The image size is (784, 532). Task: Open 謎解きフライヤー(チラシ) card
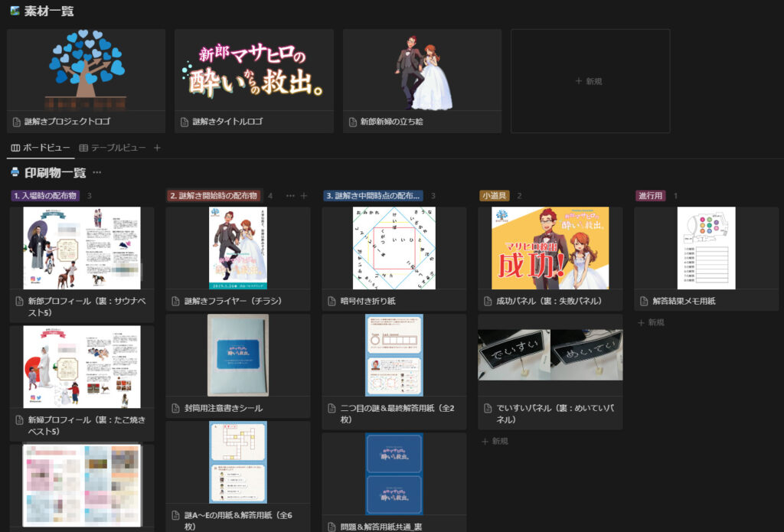(x=237, y=258)
